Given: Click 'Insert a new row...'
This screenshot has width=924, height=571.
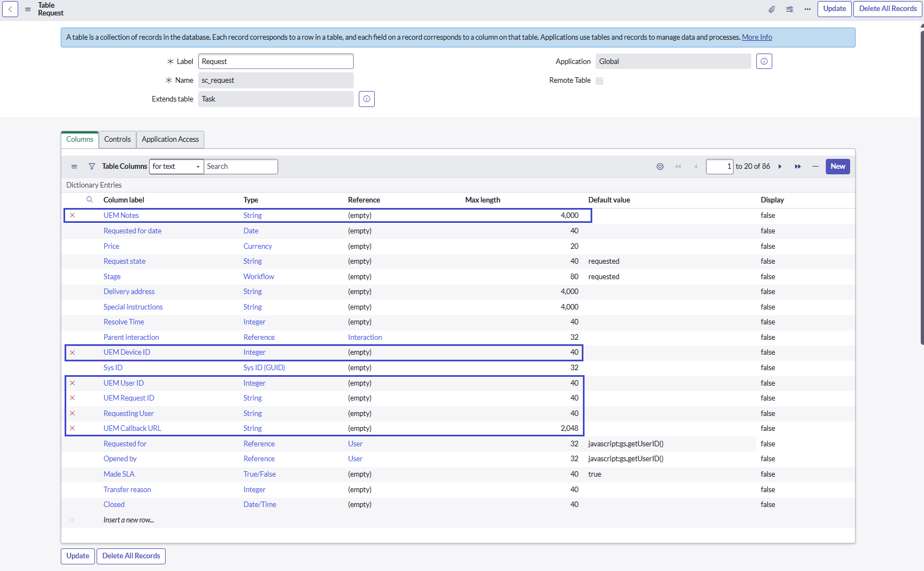Looking at the screenshot, I should [x=129, y=520].
